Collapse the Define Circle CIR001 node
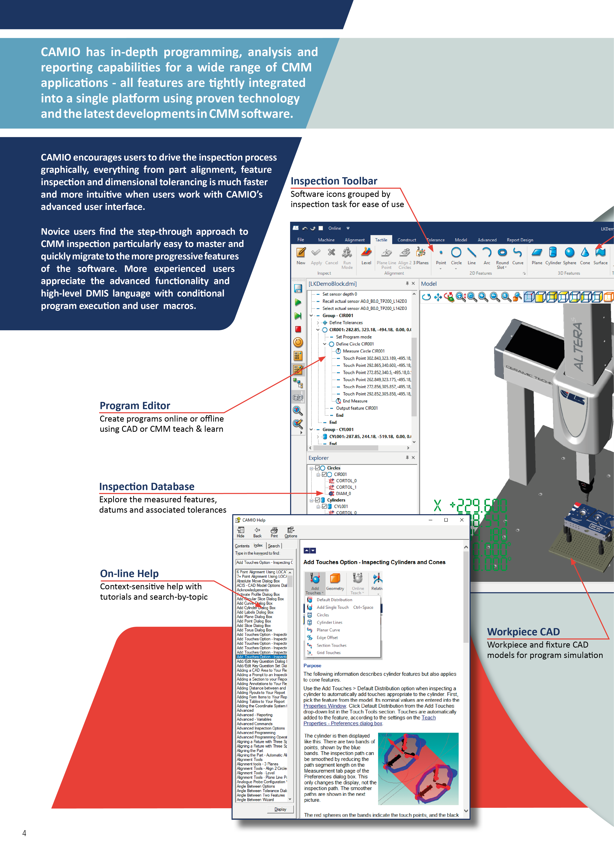This screenshot has width=614, height=868. (x=325, y=344)
